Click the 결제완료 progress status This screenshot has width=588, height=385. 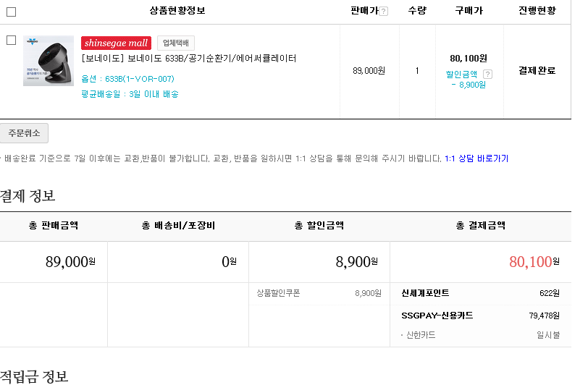(537, 70)
